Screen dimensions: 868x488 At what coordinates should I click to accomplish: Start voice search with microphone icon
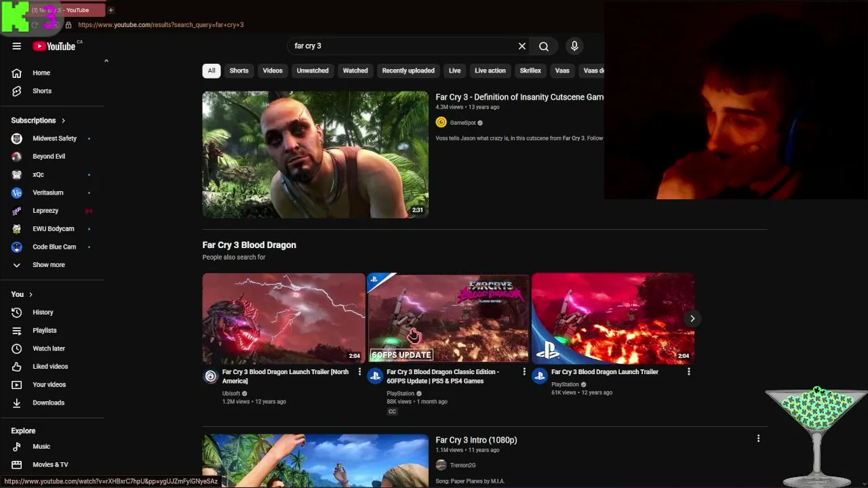coord(574,46)
